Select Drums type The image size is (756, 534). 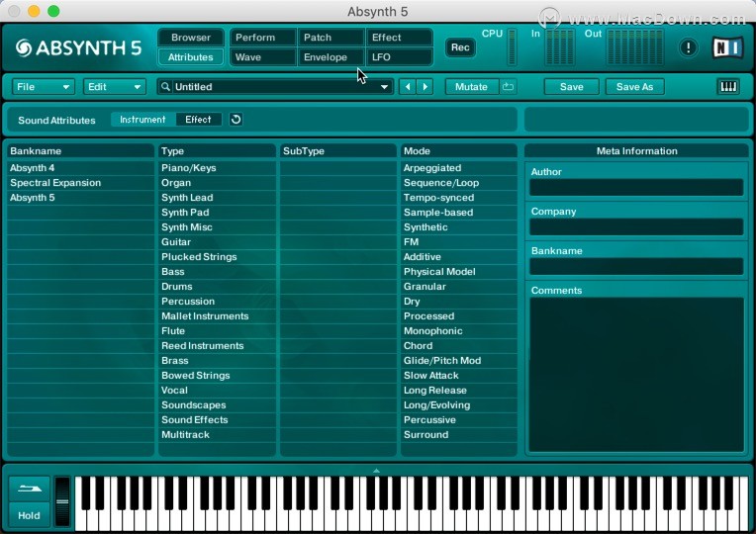pos(217,286)
